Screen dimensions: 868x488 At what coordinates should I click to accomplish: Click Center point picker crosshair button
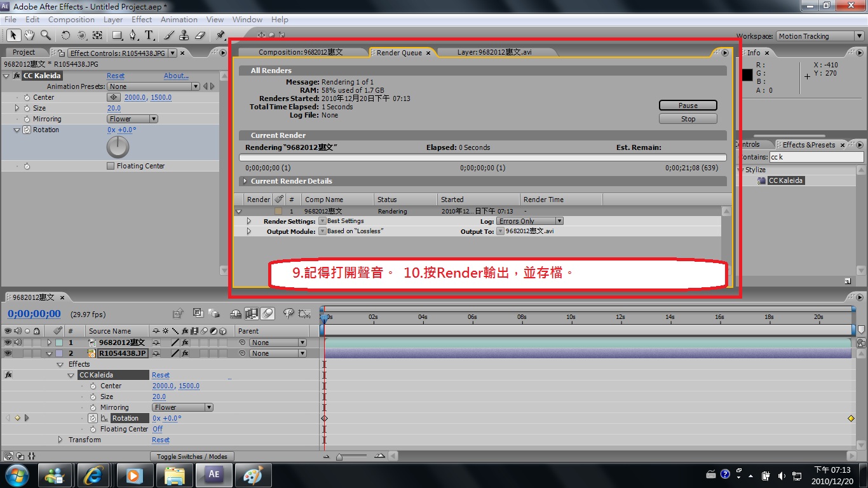point(114,97)
